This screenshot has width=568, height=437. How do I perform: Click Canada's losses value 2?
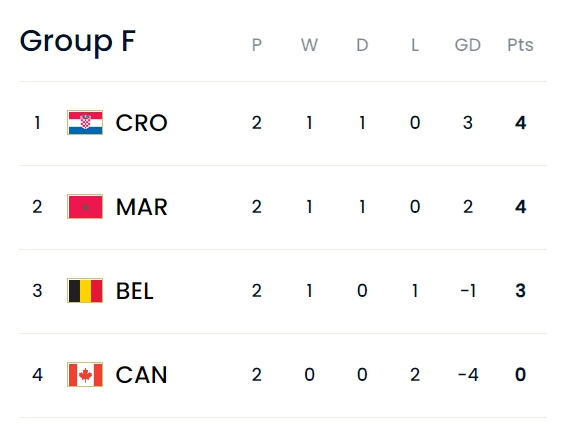(415, 375)
